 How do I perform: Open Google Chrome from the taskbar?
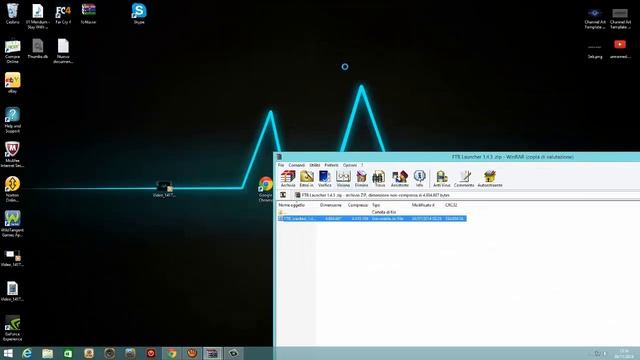[x=172, y=353]
